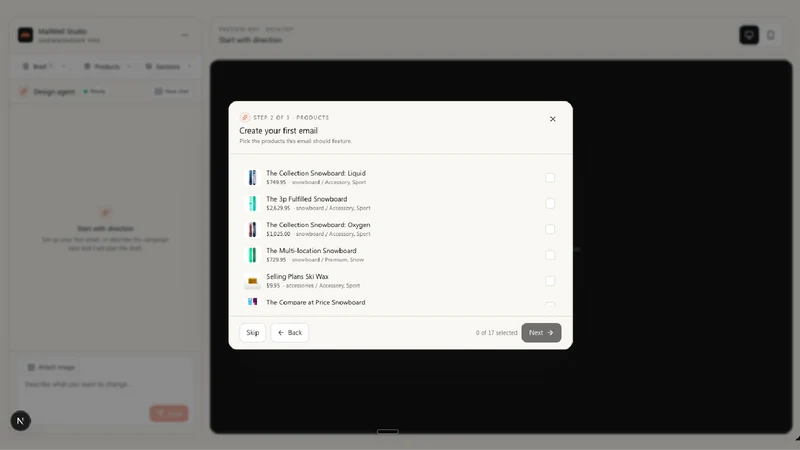Select 'Selling Plans Ski Wax' title
The image size is (800, 450).
point(297,276)
